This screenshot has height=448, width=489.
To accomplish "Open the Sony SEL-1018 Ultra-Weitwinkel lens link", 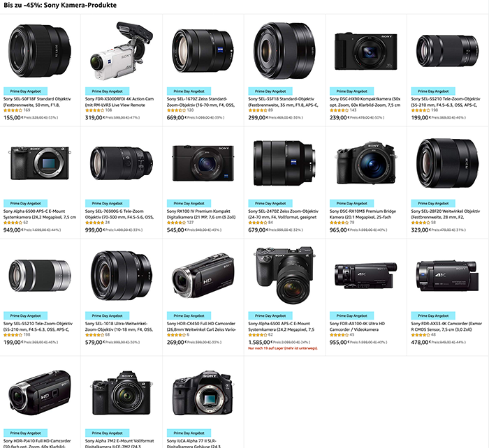I will point(119,327).
